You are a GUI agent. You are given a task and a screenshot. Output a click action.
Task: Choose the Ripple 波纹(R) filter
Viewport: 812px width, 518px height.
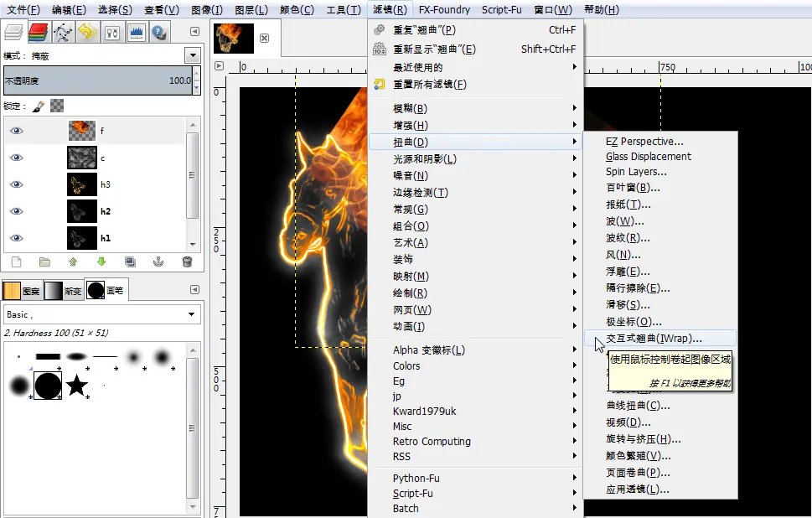point(660,238)
